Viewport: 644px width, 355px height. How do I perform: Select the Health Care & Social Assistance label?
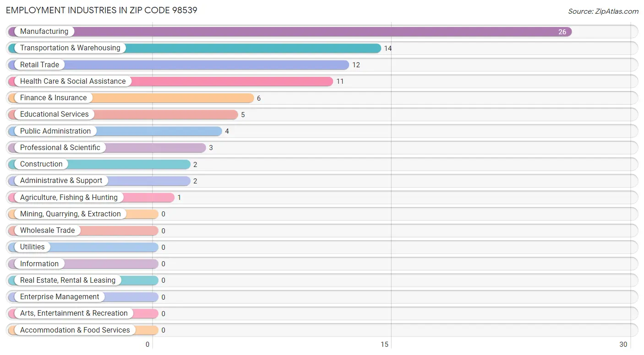point(73,81)
